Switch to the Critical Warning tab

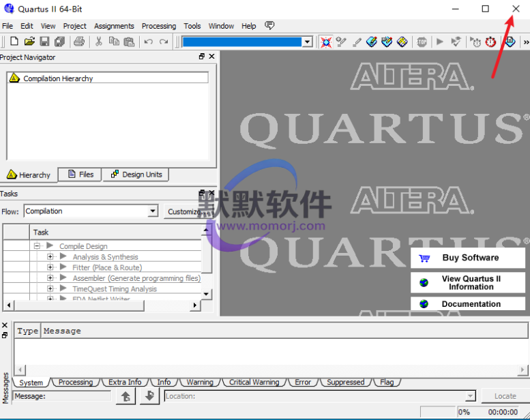pos(254,382)
